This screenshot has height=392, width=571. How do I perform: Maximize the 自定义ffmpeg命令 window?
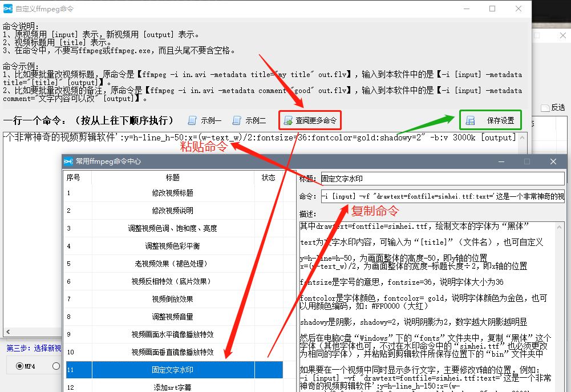click(492, 9)
